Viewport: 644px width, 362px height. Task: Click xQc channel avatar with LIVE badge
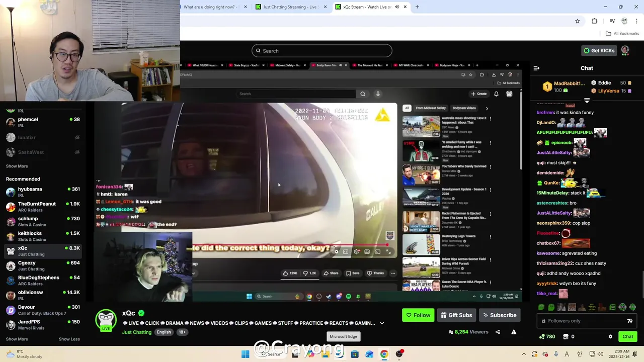(x=106, y=320)
